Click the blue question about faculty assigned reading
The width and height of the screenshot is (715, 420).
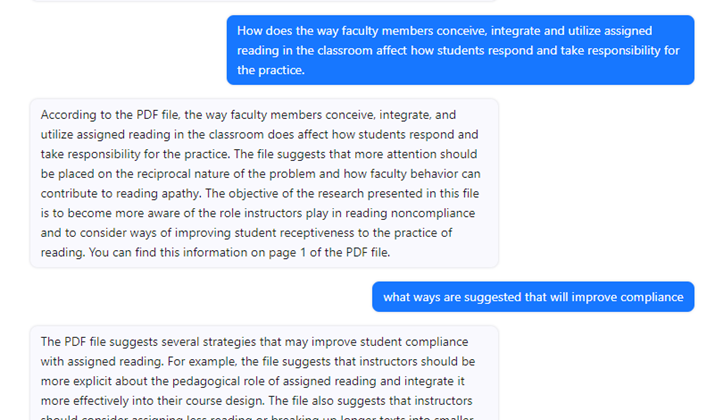[460, 50]
